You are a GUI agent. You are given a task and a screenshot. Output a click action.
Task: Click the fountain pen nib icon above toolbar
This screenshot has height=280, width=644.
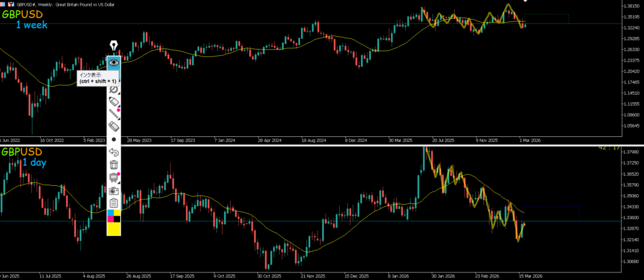pos(114,46)
